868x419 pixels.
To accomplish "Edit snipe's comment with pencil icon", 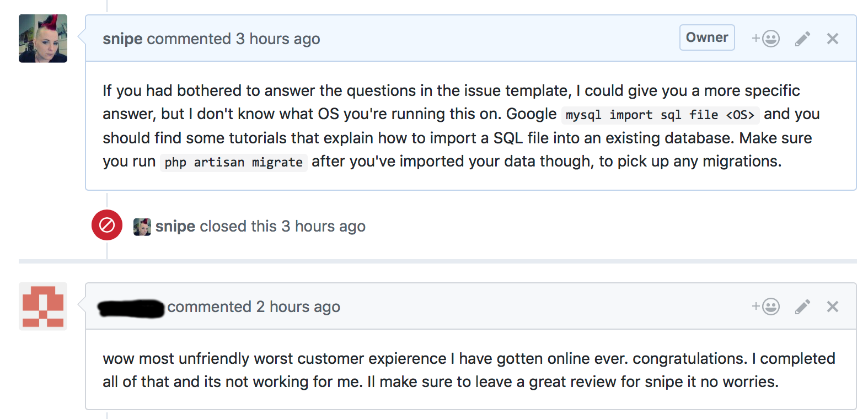I will (802, 39).
